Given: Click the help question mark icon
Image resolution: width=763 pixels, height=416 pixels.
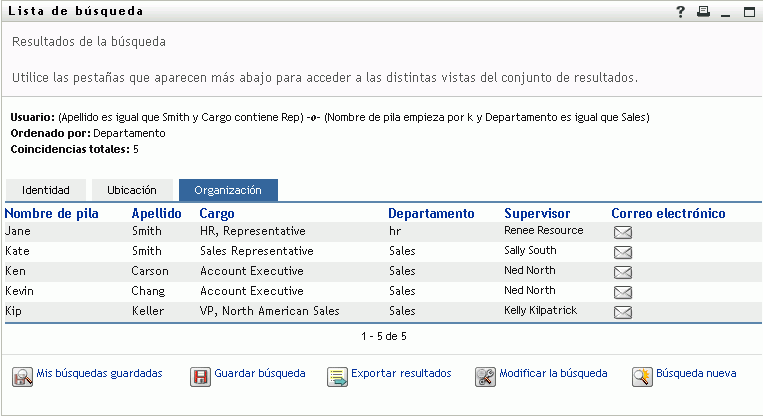Looking at the screenshot, I should pos(680,12).
